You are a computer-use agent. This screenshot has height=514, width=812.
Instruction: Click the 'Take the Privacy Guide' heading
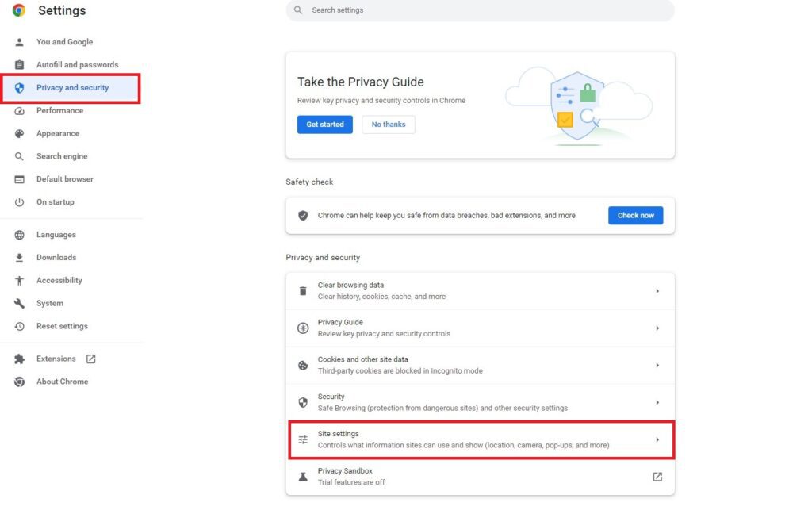(x=361, y=82)
